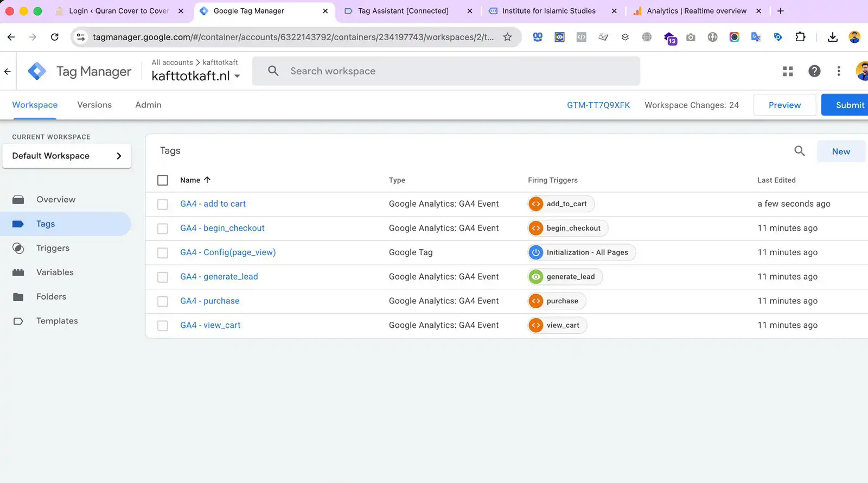Open the kafttotkaft.nl container dropdown

[196, 76]
